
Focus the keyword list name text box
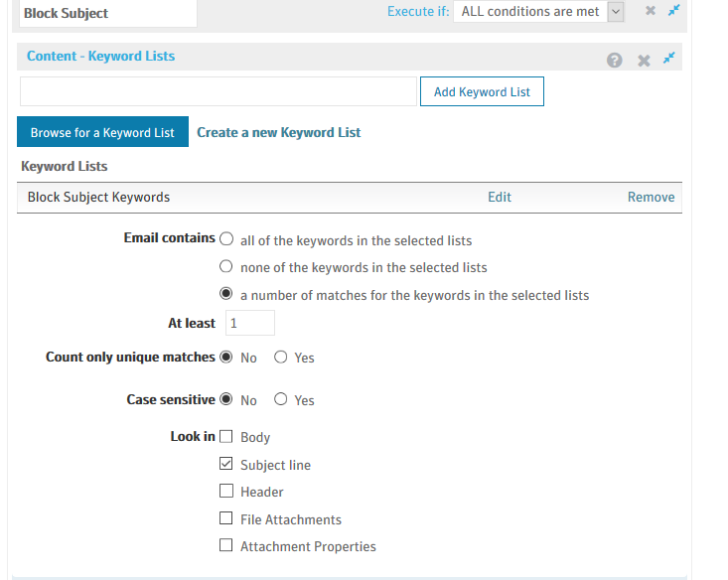click(218, 91)
